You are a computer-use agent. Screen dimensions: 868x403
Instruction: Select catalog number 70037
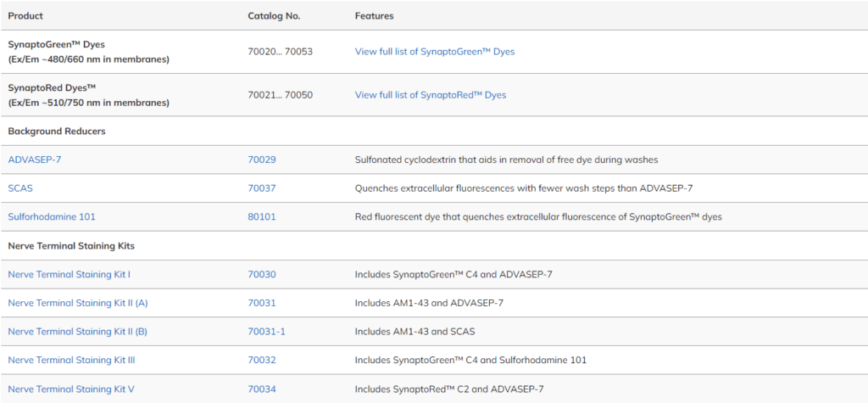pyautogui.click(x=261, y=188)
